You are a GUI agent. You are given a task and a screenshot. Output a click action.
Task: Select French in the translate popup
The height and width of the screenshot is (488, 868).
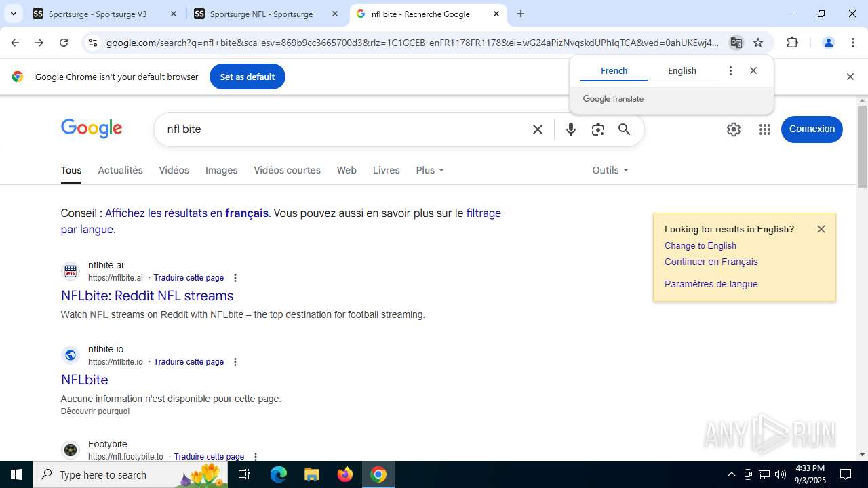click(x=614, y=70)
